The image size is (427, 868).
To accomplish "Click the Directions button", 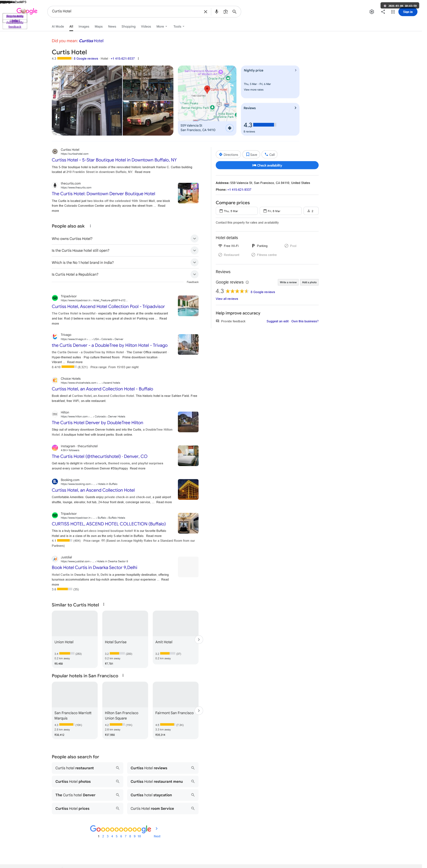I will coord(228,155).
